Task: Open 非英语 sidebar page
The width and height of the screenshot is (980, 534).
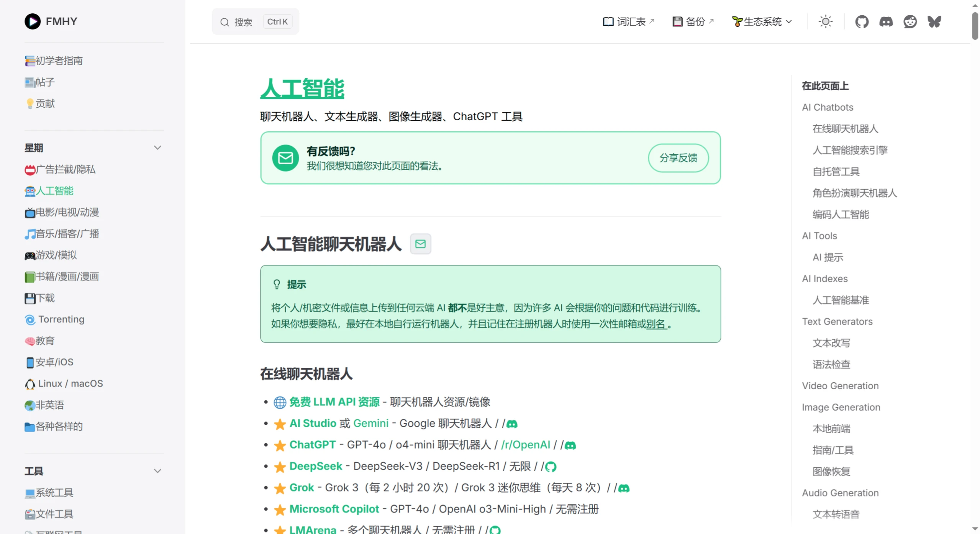Action: click(x=44, y=405)
